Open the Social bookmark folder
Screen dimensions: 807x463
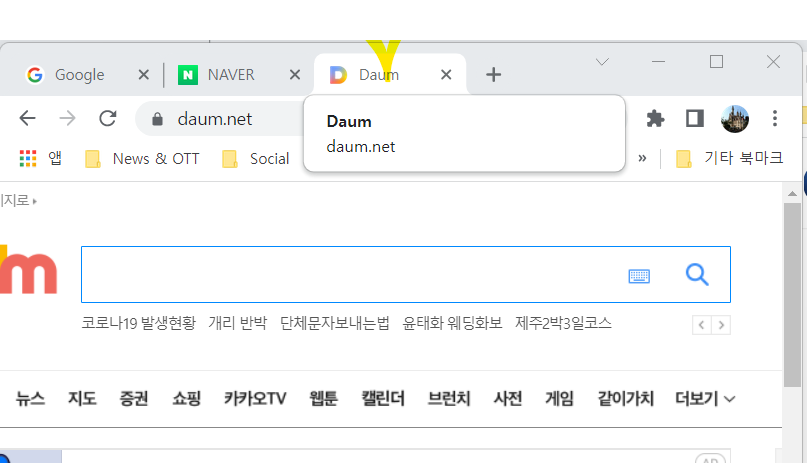255,159
